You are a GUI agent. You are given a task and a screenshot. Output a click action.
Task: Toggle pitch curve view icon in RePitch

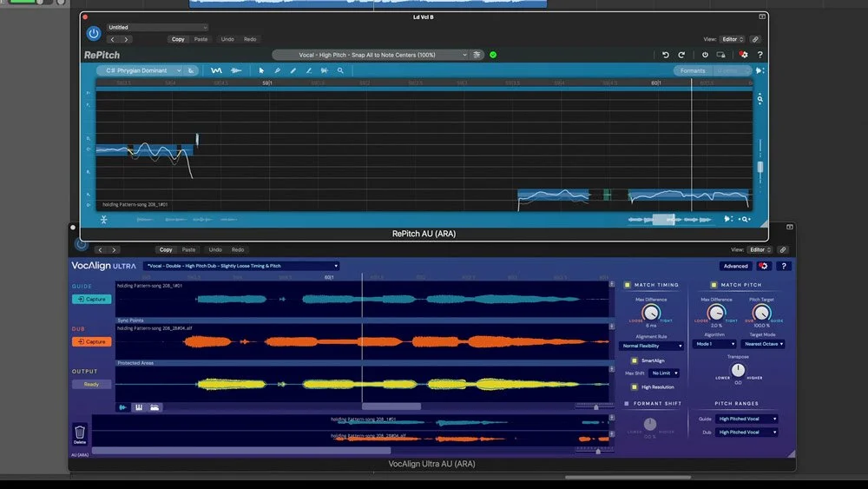[x=216, y=71]
